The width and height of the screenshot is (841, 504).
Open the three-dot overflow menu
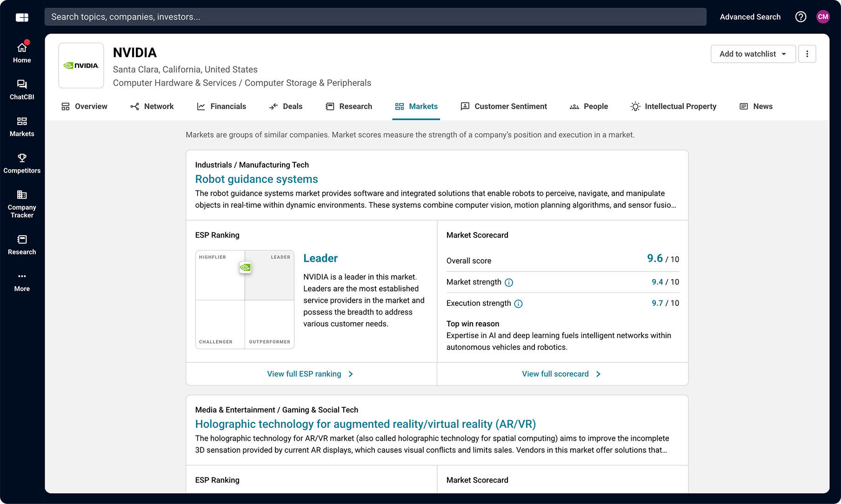[807, 53]
